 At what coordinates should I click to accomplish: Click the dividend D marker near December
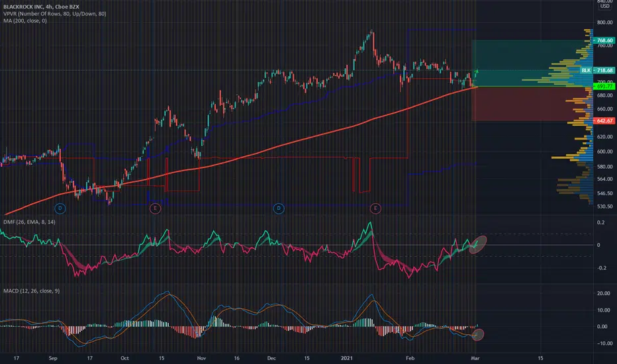(279, 208)
